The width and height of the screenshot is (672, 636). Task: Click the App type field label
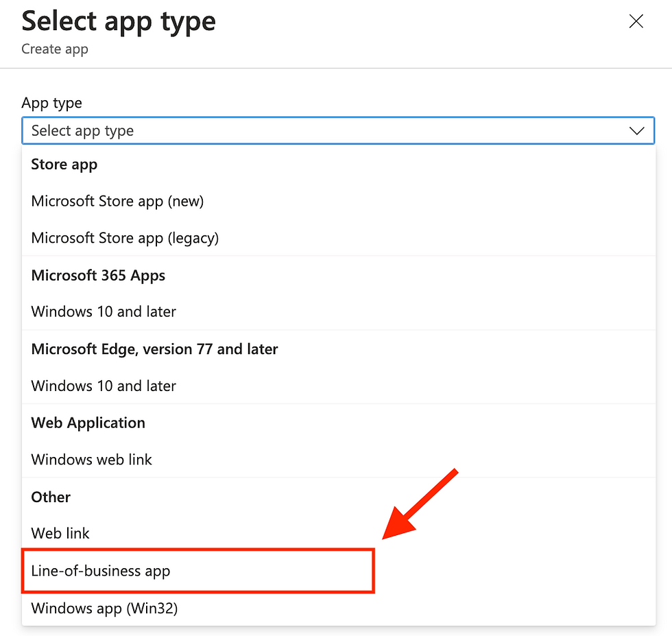point(52,104)
